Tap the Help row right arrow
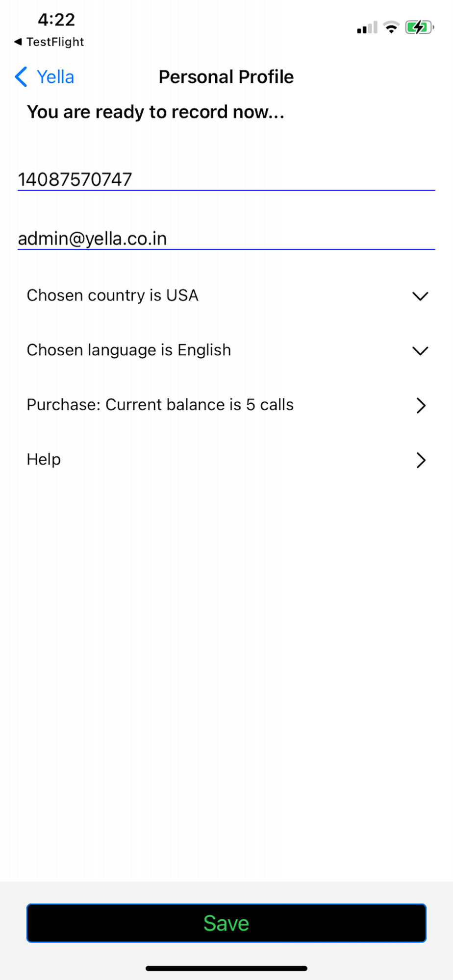 (x=421, y=460)
